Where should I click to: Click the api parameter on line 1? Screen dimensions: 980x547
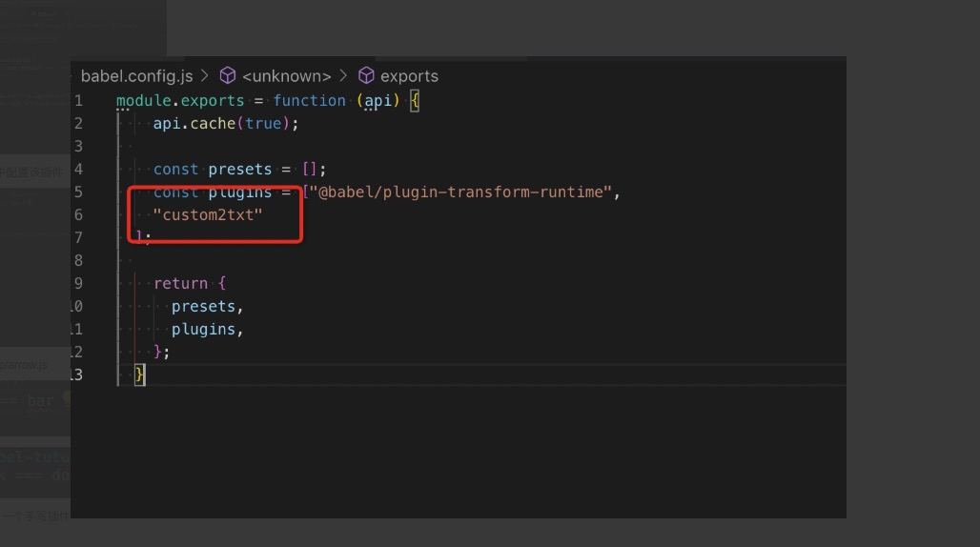click(378, 100)
